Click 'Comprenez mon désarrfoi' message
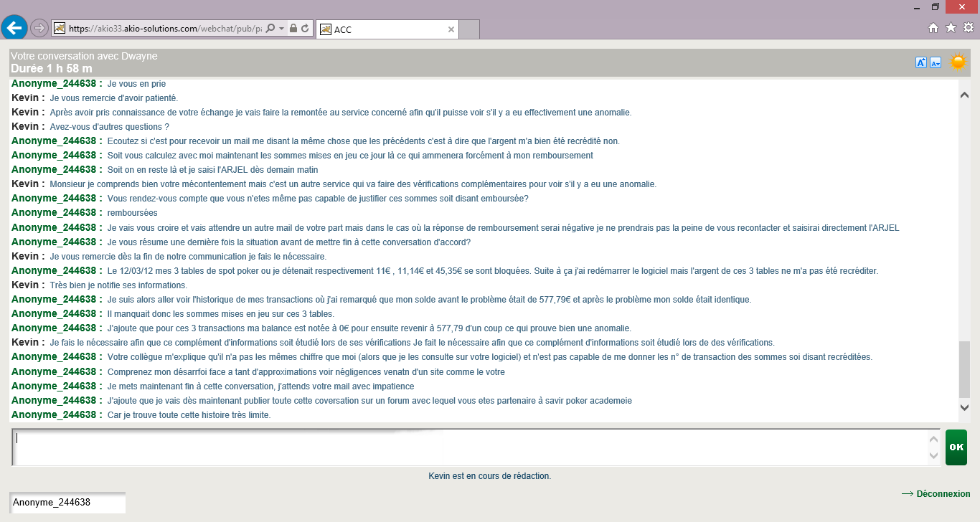The width and height of the screenshot is (980, 522). pos(306,372)
